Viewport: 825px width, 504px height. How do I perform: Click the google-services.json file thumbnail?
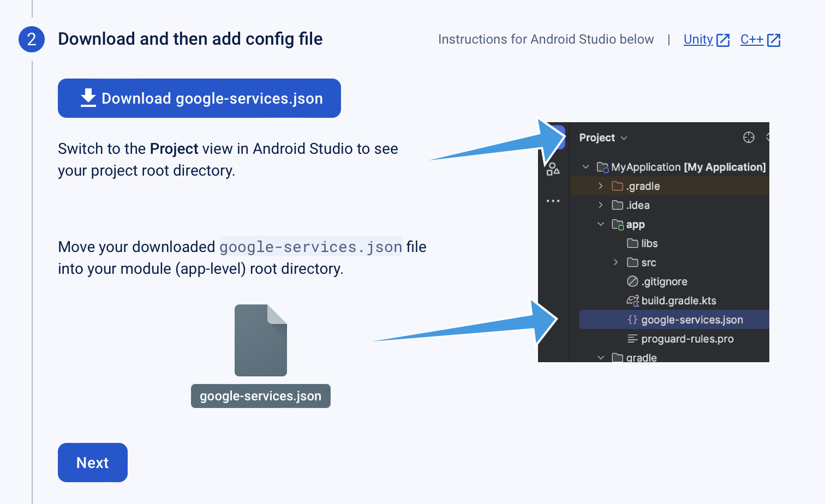coord(260,340)
